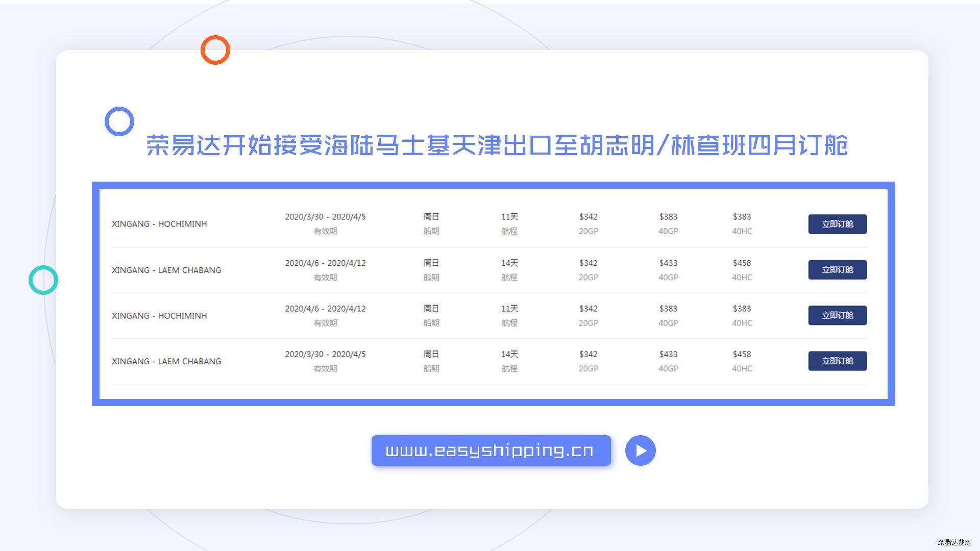Click $433 40GP price in fourth row
980x551 pixels.
click(x=668, y=354)
